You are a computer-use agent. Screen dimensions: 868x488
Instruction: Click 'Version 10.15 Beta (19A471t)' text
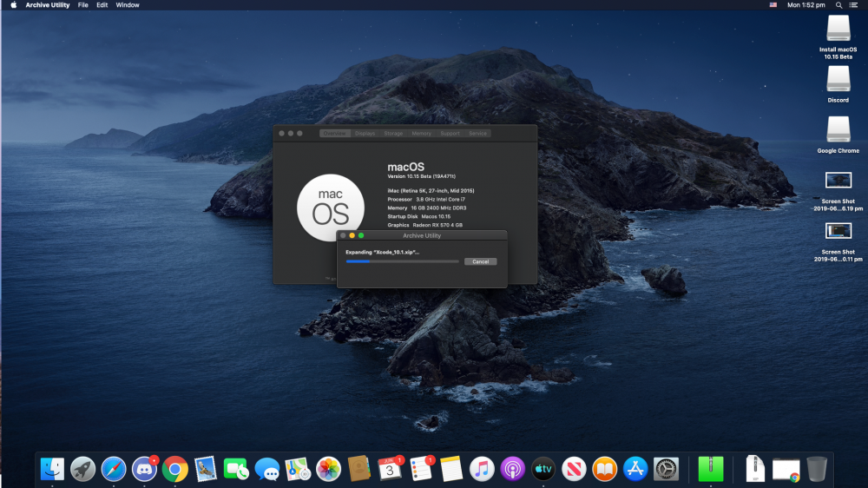coord(421,176)
